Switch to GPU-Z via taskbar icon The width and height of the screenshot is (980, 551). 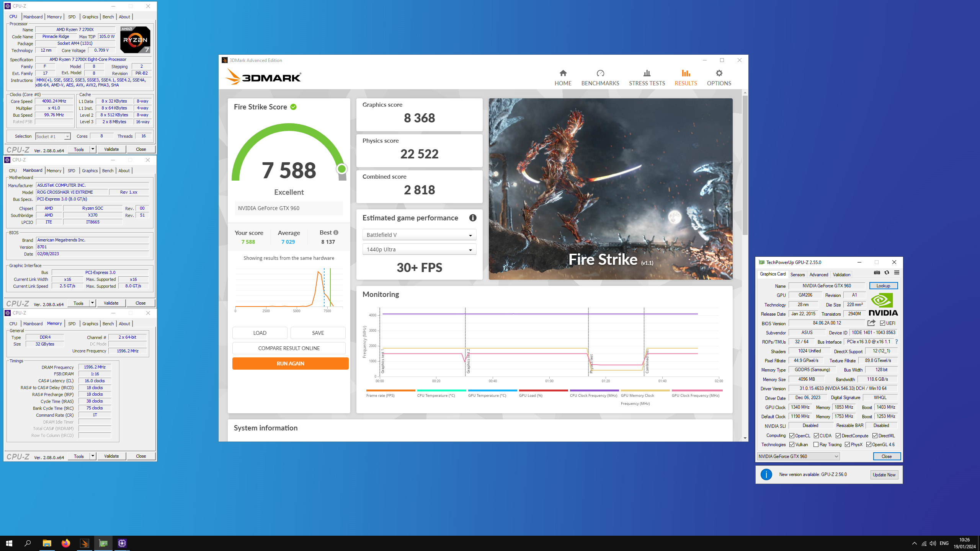[103, 543]
